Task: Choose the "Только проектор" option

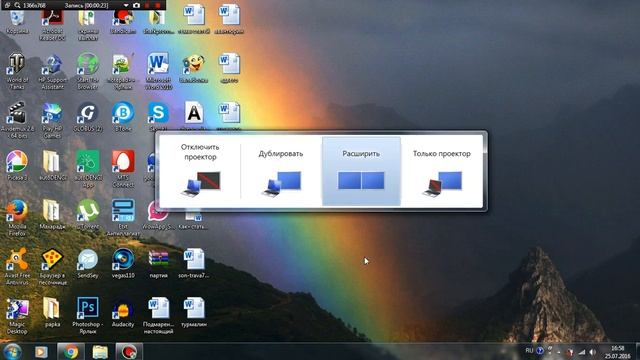Action: [442, 171]
